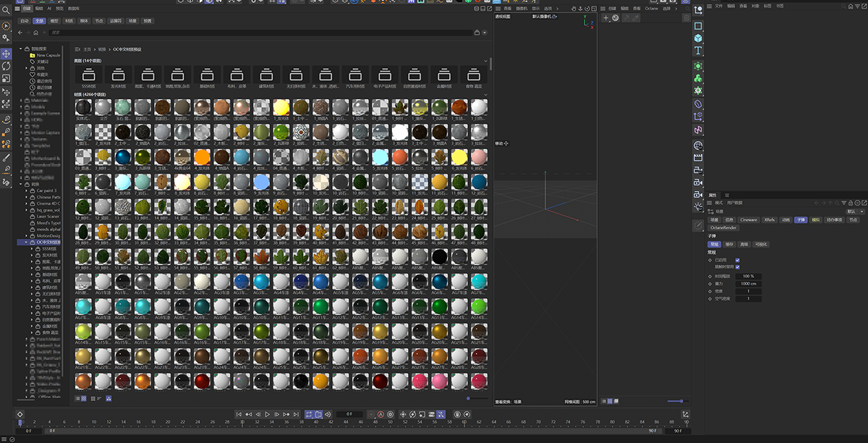Select the Move tool in left toolbar
The height and width of the screenshot is (443, 868).
pos(7,54)
